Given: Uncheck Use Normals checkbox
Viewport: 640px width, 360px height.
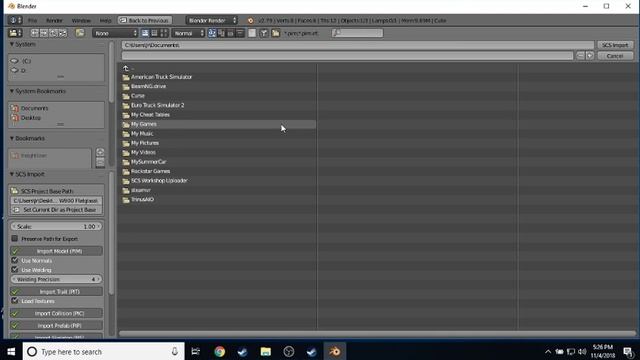Looking at the screenshot, I should pyautogui.click(x=15, y=260).
